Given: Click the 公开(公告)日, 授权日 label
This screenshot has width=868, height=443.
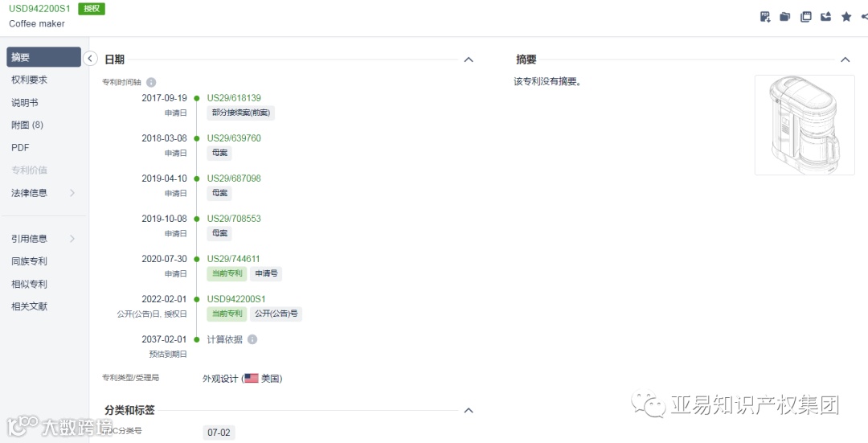Looking at the screenshot, I should tap(152, 314).
